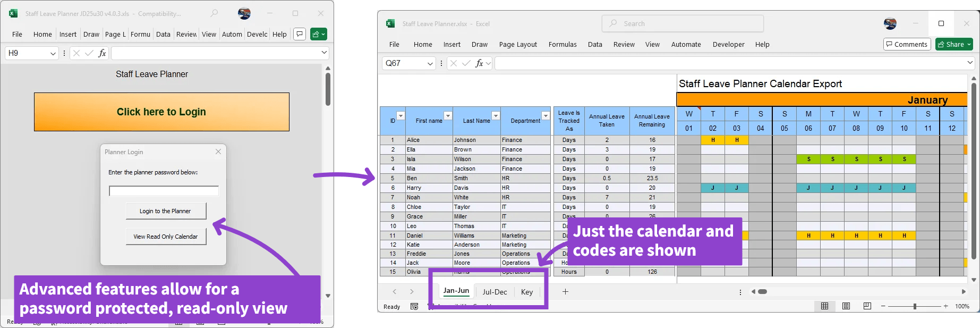Expand the ID column filter dropdown

tap(400, 115)
